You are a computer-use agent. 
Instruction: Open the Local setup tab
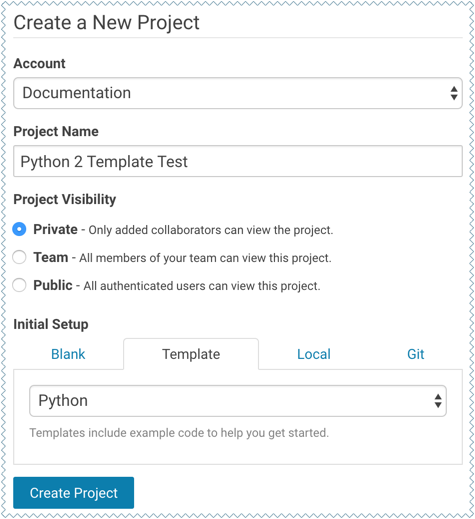point(314,354)
